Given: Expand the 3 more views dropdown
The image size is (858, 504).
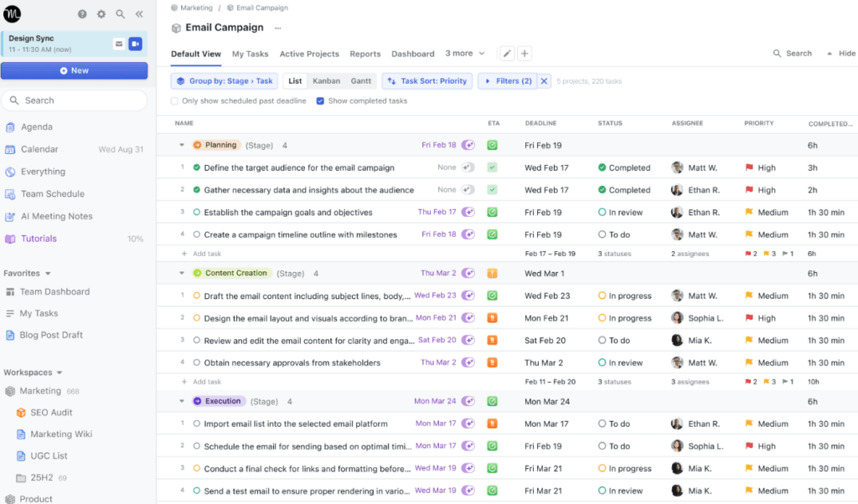Looking at the screenshot, I should 465,54.
